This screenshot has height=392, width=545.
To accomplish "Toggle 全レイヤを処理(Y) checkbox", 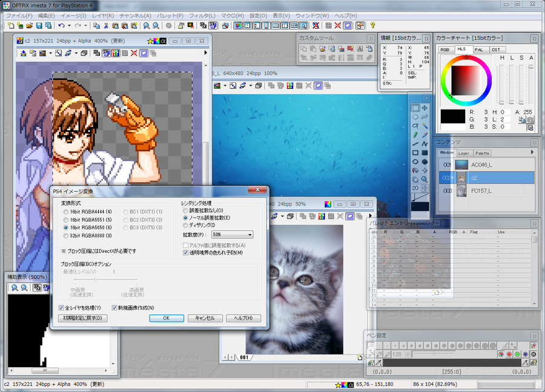I will pos(61,308).
